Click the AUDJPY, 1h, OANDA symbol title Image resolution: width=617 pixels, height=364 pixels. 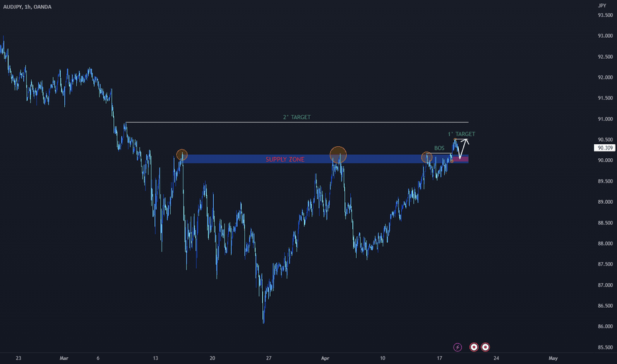[x=27, y=7]
